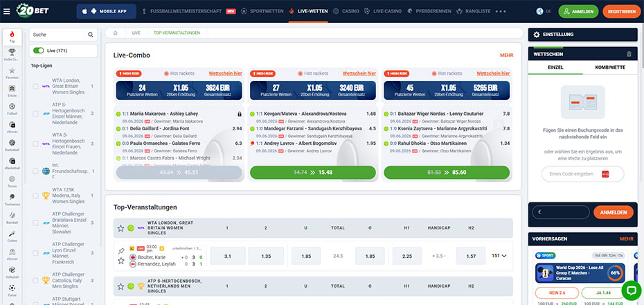The image size is (644, 305).
Task: Check the WTA 125K Modena Italy box
Action: click(x=36, y=195)
